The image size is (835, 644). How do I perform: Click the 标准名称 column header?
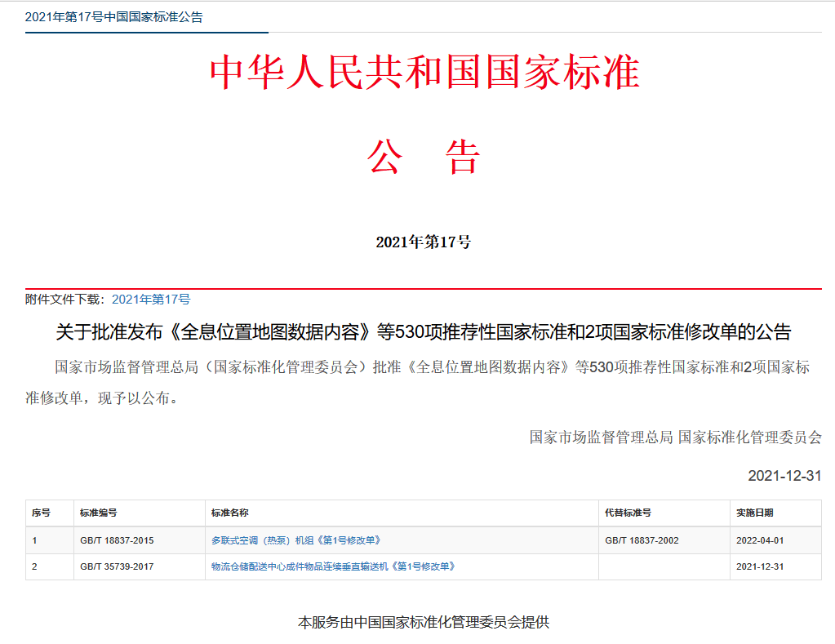tap(229, 513)
